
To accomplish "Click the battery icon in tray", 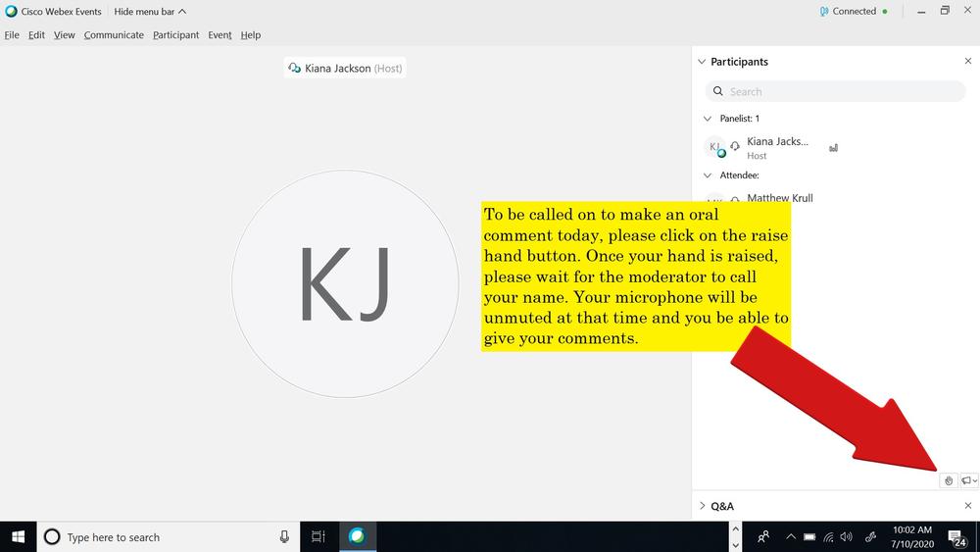I will pyautogui.click(x=809, y=536).
